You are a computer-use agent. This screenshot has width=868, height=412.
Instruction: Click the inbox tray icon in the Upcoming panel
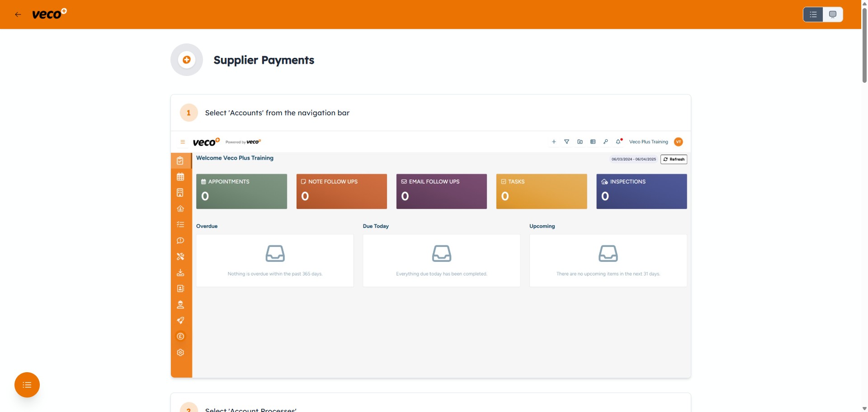pyautogui.click(x=608, y=254)
